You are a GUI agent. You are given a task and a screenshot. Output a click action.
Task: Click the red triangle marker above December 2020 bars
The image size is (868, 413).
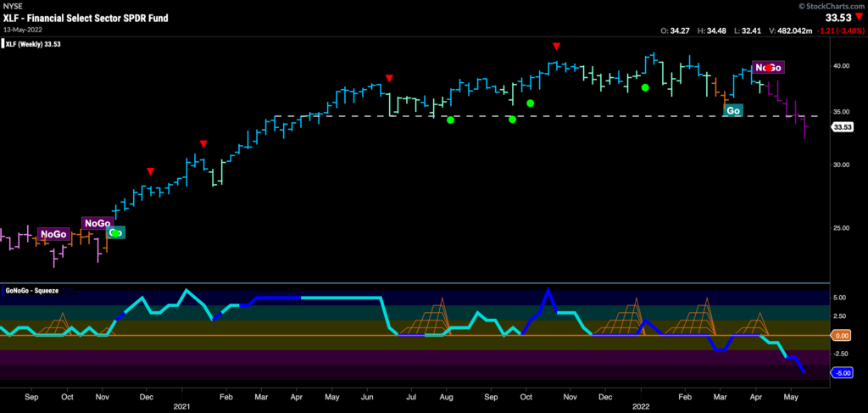pos(151,171)
